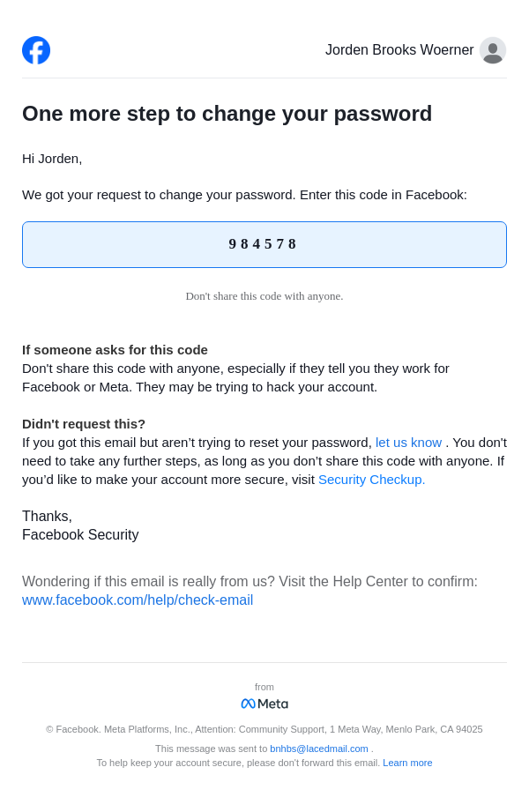Click the "from" label above Meta
Screen dimensions: 529x812
264,687
